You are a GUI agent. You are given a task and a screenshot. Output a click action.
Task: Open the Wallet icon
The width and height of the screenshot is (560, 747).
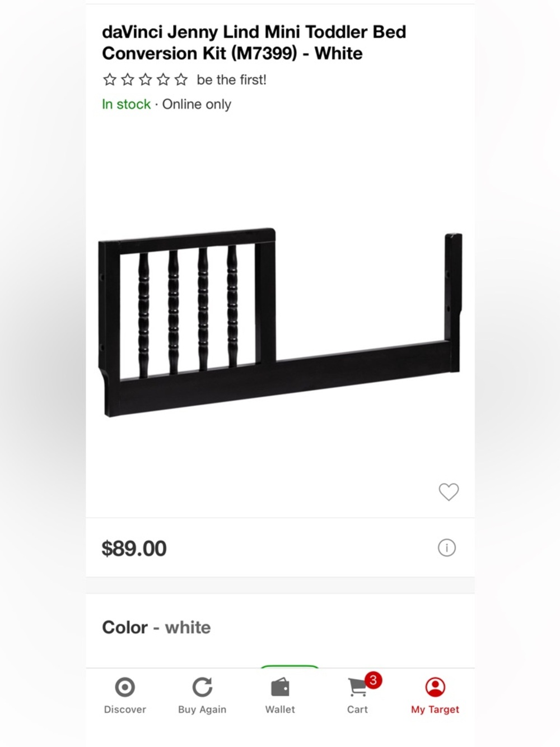click(280, 686)
